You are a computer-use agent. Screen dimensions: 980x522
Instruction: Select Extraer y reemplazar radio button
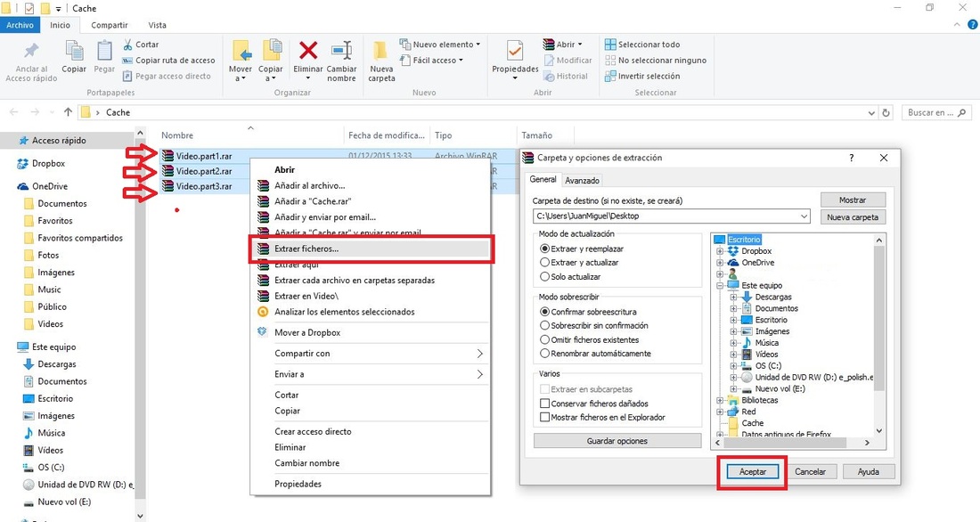coord(544,249)
